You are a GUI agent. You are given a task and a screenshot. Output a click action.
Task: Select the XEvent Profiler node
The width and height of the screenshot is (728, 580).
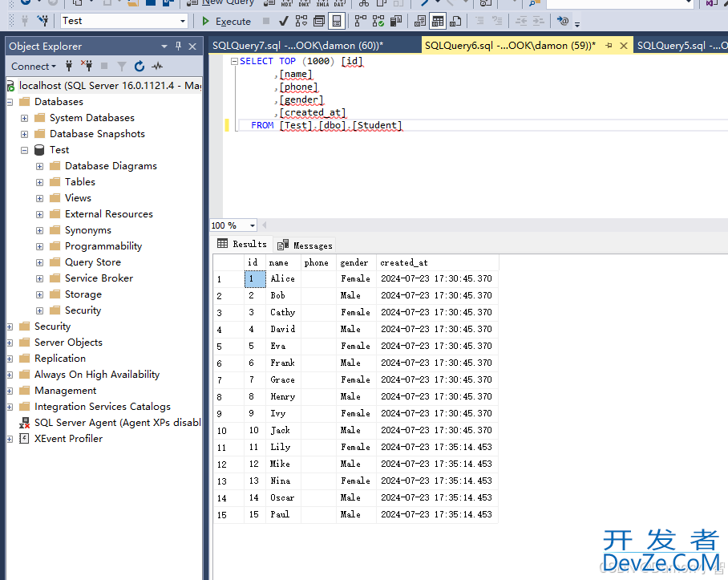pos(68,439)
